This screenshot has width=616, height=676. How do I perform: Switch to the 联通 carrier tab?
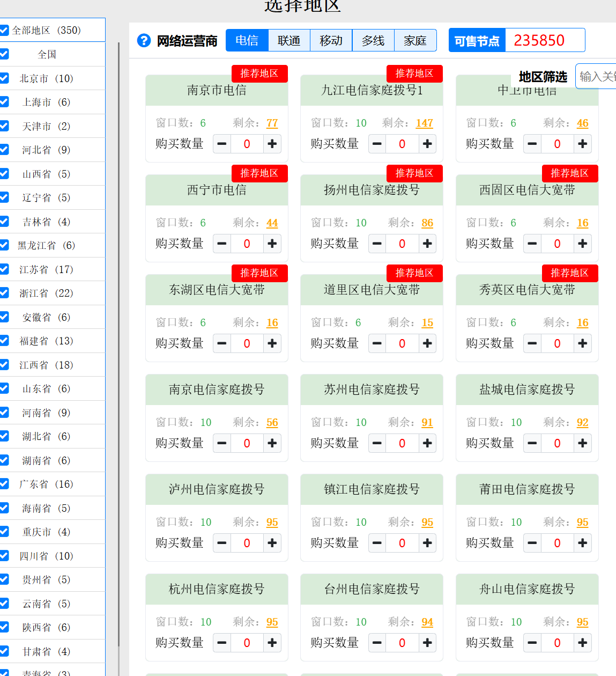tap(289, 41)
